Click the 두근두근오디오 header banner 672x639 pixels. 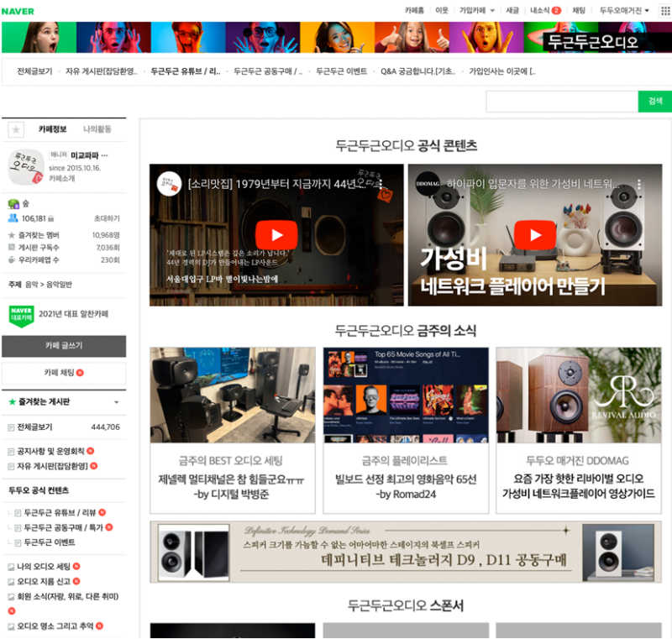pyautogui.click(x=337, y=37)
